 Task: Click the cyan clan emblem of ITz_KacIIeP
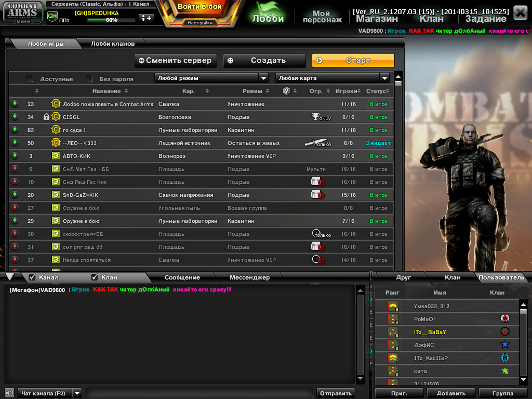[x=505, y=357]
